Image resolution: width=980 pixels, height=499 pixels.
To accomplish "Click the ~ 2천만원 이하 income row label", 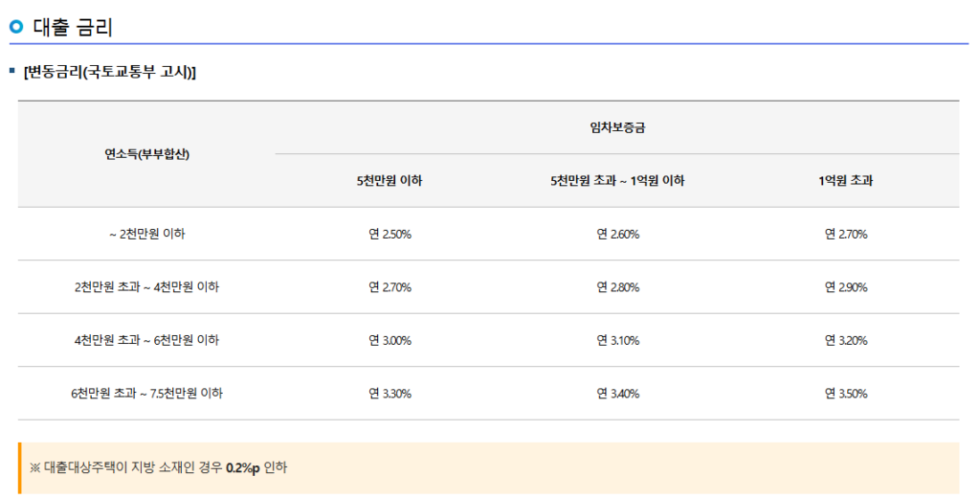I will [146, 234].
